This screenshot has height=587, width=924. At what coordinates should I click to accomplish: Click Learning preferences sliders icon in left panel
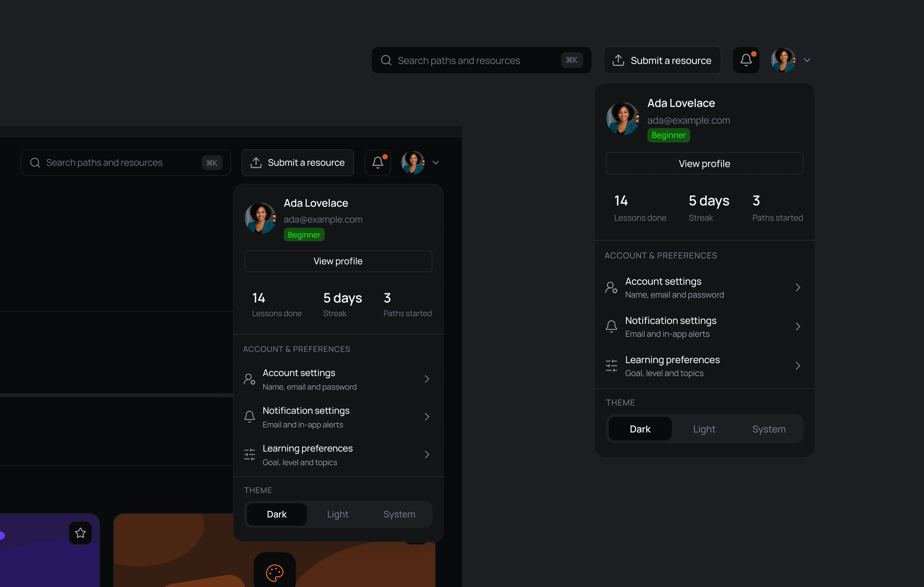pos(249,454)
